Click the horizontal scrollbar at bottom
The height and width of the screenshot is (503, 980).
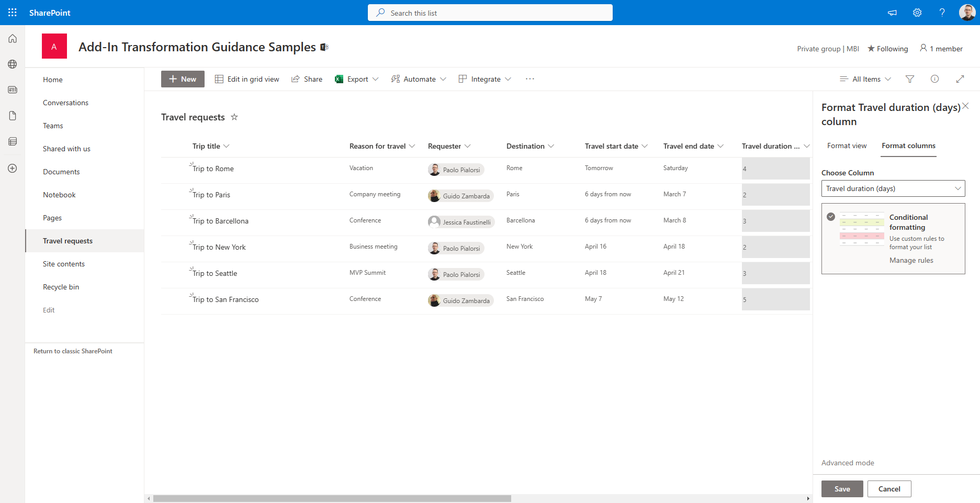coord(332,498)
